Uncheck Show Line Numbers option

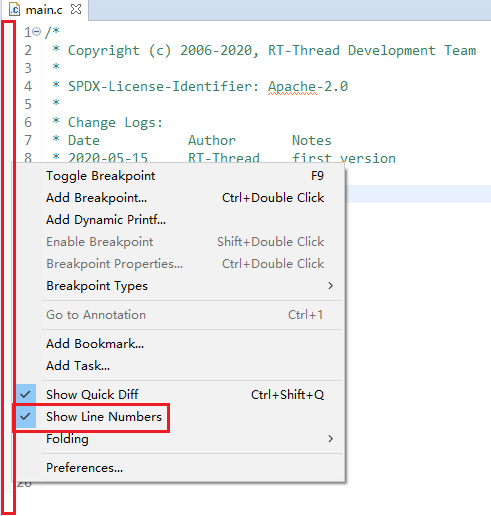point(25,417)
